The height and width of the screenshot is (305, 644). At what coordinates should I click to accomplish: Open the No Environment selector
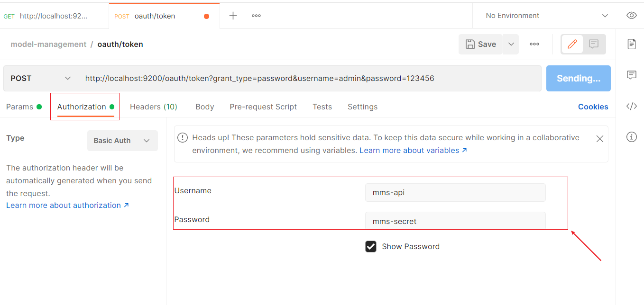click(546, 16)
